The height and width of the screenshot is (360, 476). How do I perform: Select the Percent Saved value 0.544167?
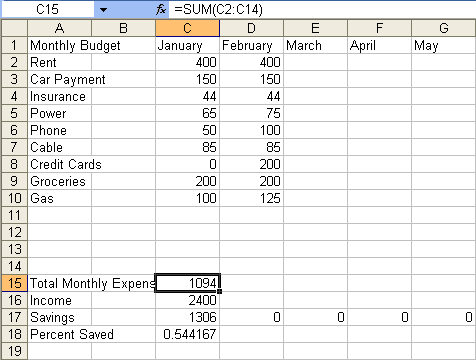click(187, 334)
